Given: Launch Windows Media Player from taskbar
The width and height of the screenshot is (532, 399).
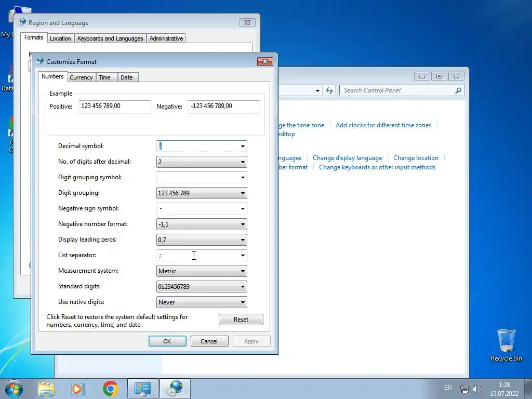Looking at the screenshot, I should pos(77,389).
